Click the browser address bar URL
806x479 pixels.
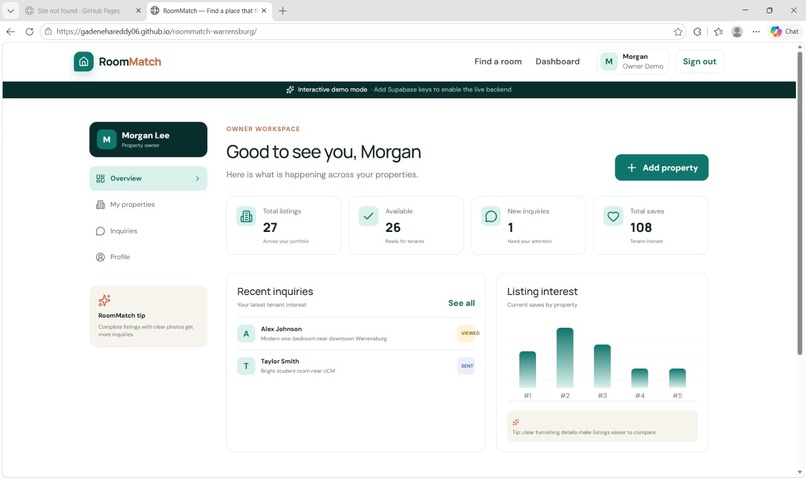click(156, 31)
